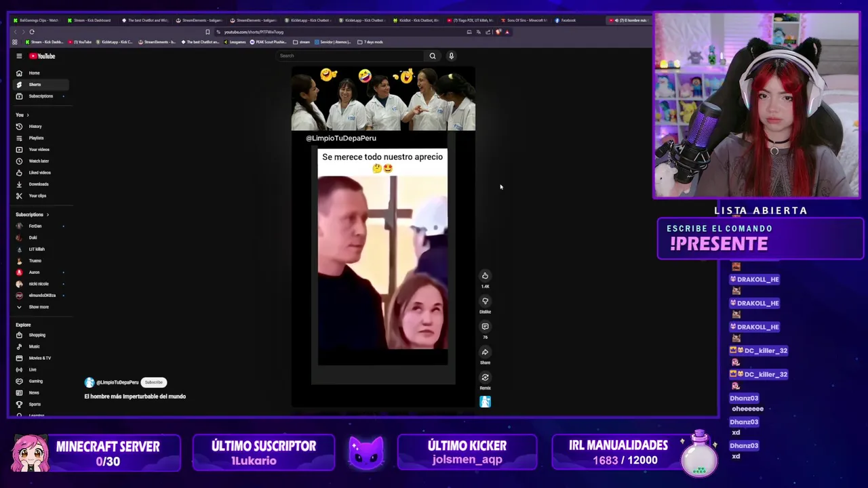Open Duki channel subscription

(40, 238)
